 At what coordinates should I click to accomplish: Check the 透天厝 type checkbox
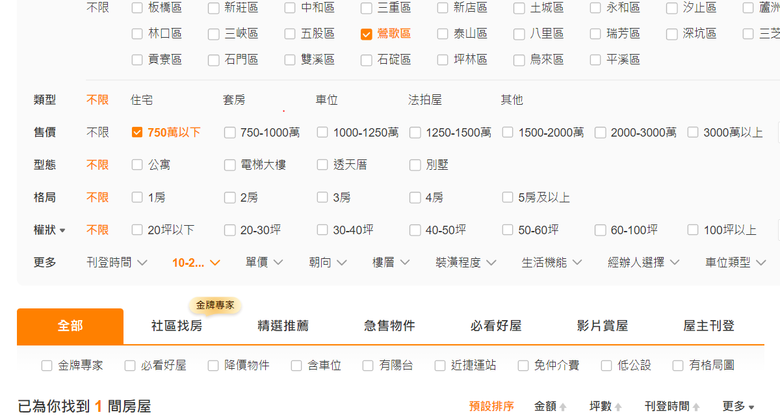pos(322,165)
